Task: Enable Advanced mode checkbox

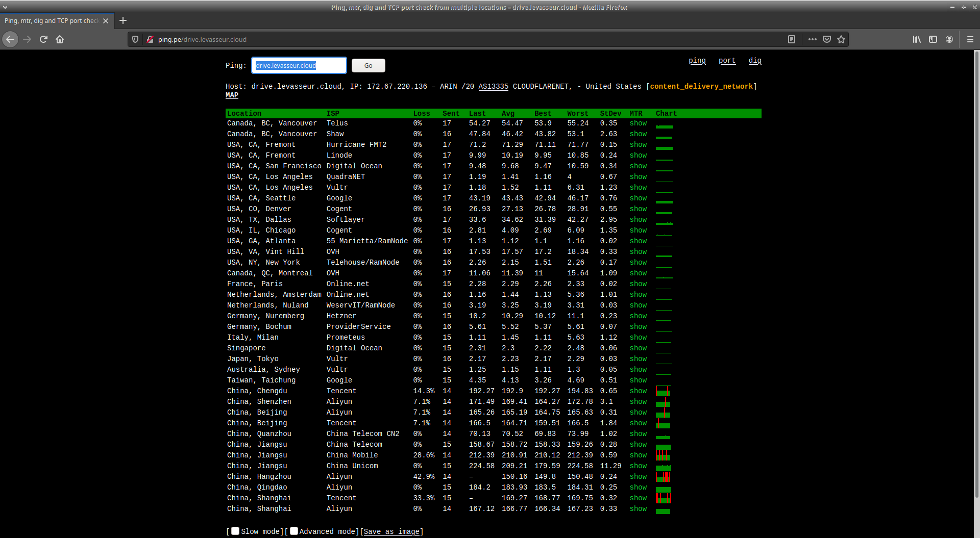Action: 294,531
